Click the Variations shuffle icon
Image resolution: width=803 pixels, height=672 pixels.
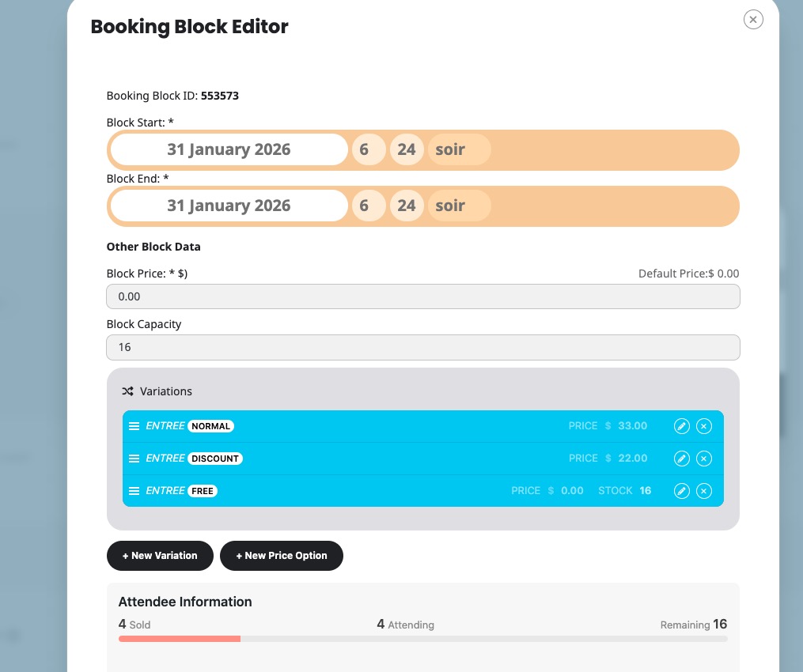pos(128,391)
